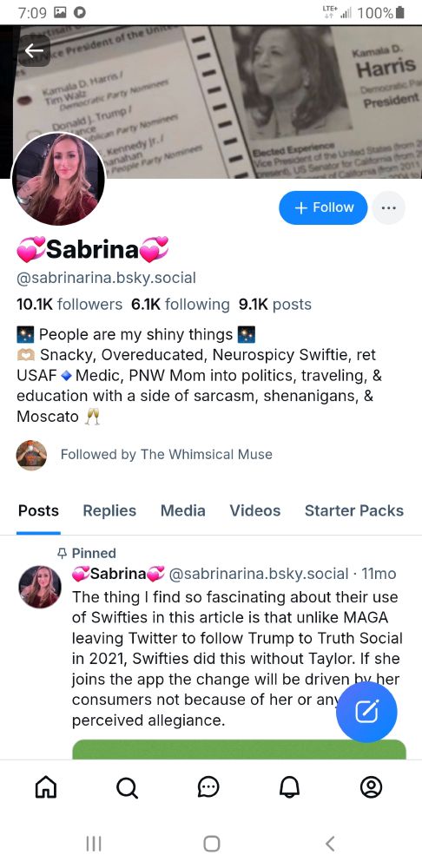View the 6.1K following list

click(180, 305)
